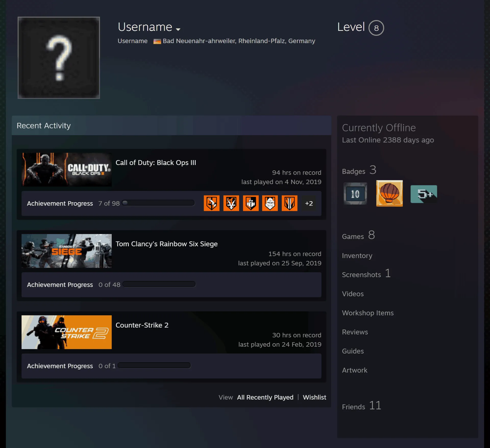The height and width of the screenshot is (448, 490).
Task: View All Recently Played games
Action: 265,397
